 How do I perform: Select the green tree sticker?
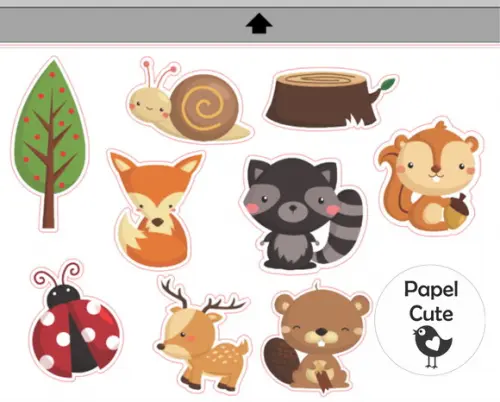click(50, 144)
